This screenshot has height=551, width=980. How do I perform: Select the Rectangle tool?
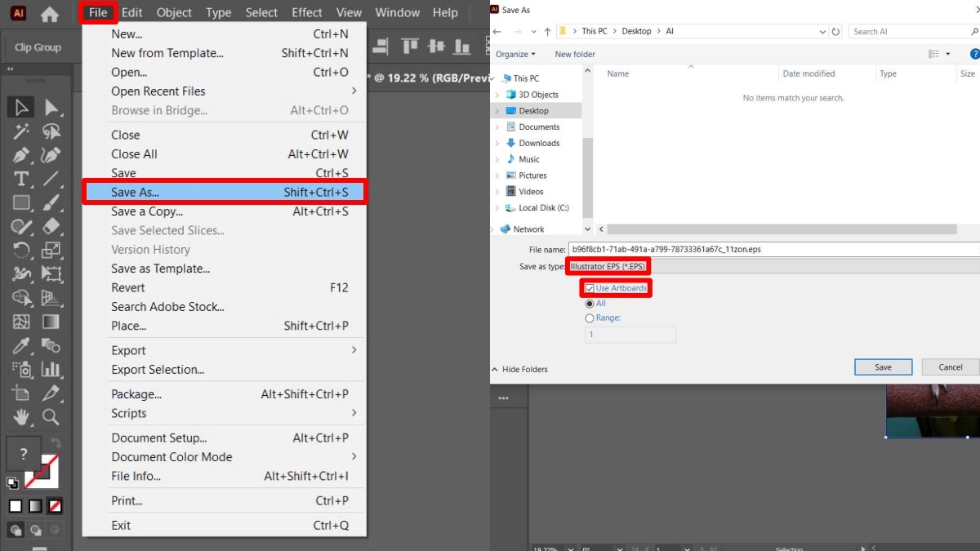21,202
